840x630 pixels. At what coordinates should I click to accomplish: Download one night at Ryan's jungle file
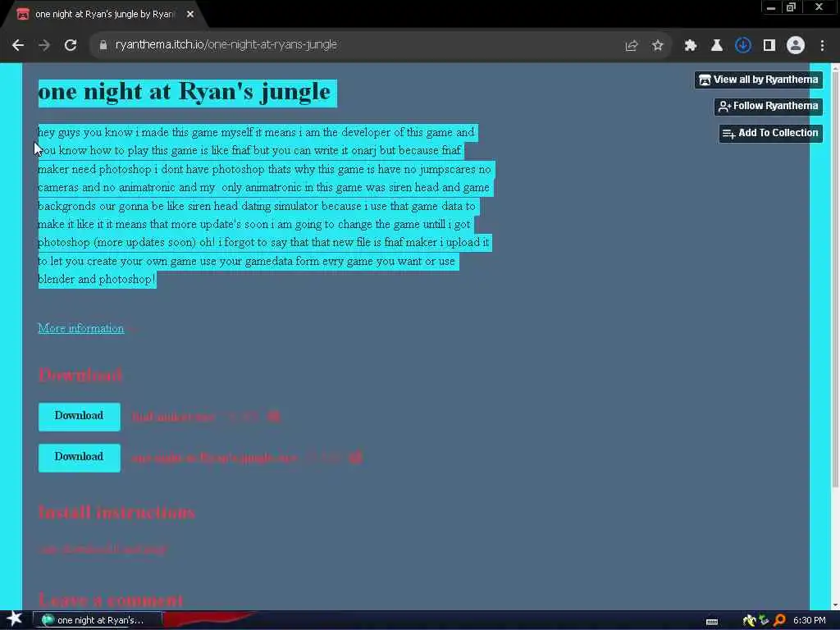(x=80, y=458)
